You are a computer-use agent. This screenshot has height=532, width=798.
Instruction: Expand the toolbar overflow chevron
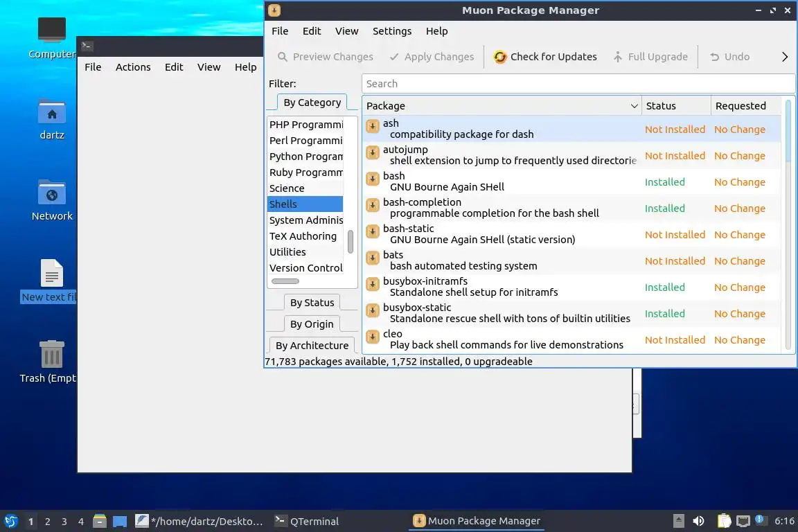[784, 57]
